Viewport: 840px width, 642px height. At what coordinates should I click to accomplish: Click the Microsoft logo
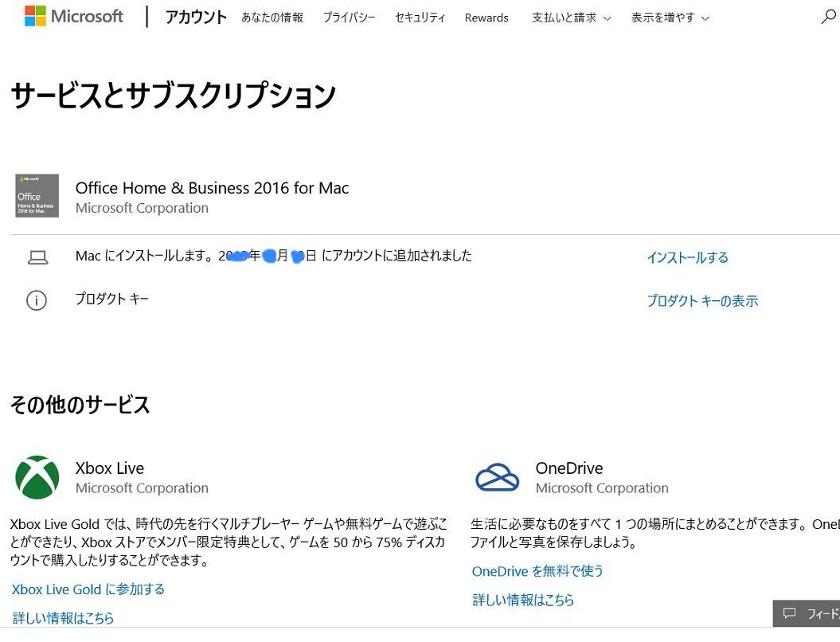[x=73, y=16]
